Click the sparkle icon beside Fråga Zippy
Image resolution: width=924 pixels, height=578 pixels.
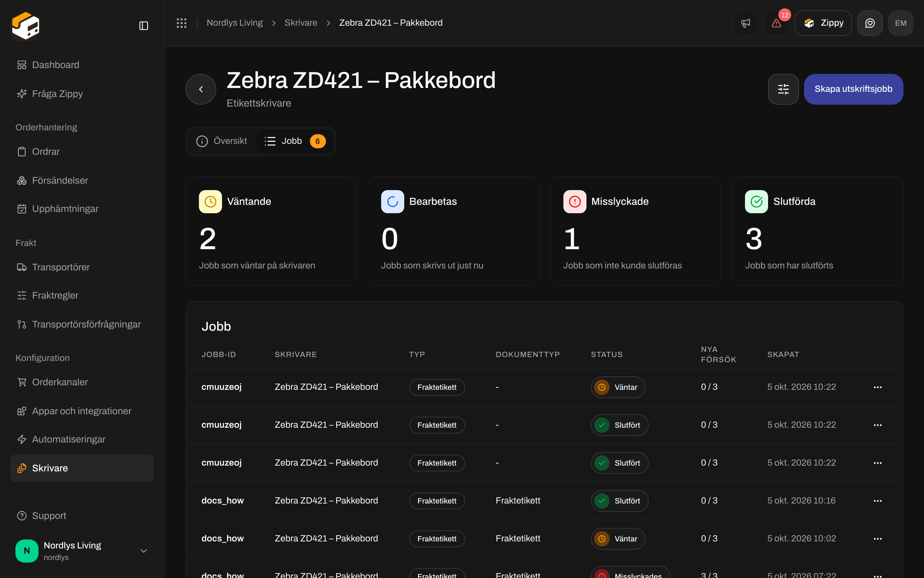click(x=22, y=94)
